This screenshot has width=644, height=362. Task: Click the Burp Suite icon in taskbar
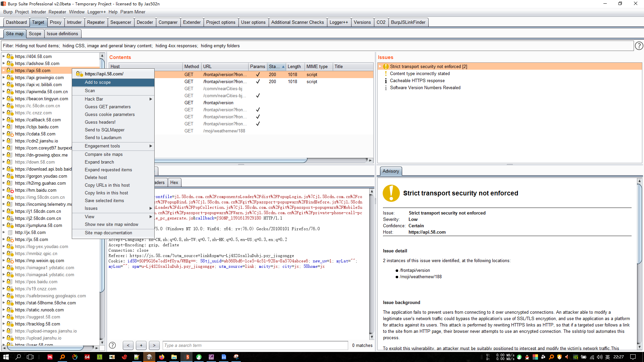(186, 357)
